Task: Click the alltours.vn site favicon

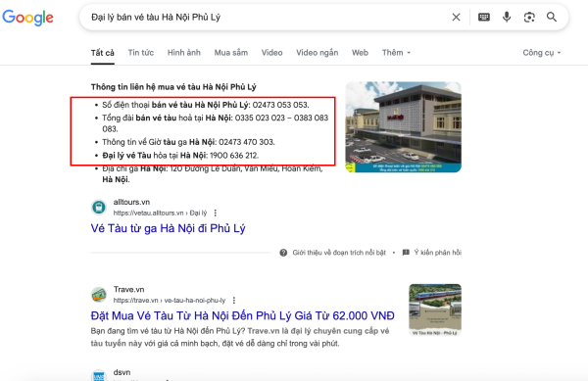Action: click(x=99, y=207)
